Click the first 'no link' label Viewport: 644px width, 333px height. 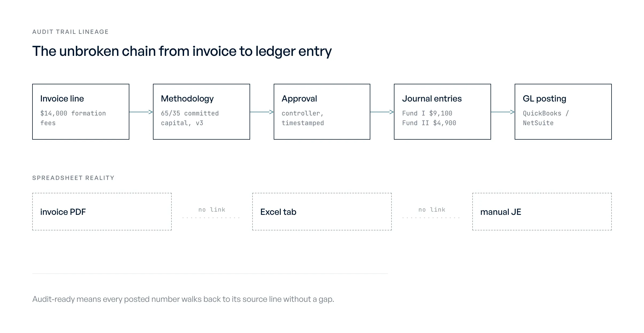(x=212, y=209)
